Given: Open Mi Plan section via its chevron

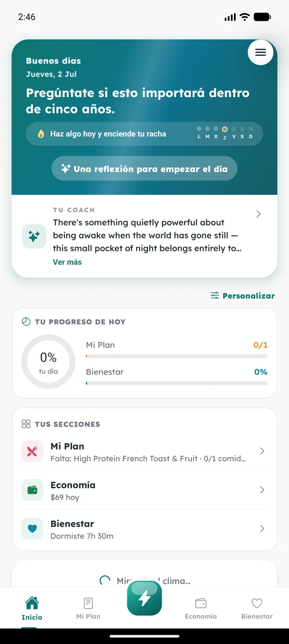Looking at the screenshot, I should click(262, 451).
